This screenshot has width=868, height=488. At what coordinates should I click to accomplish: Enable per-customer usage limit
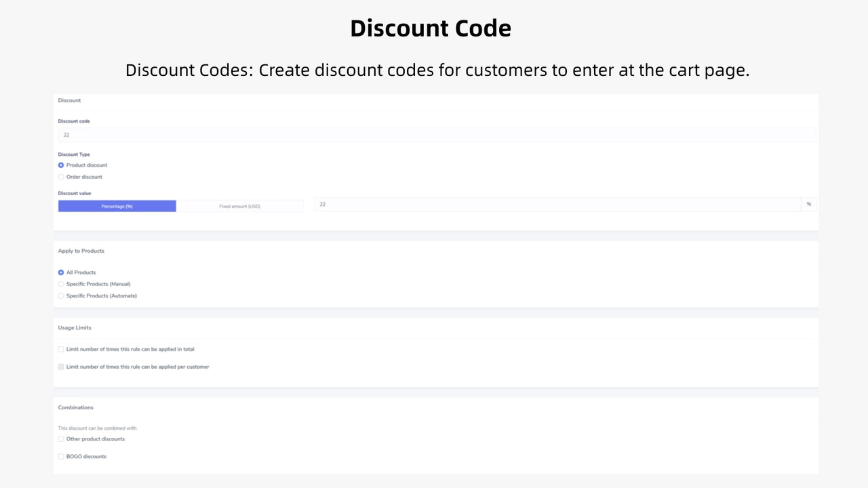click(x=61, y=367)
